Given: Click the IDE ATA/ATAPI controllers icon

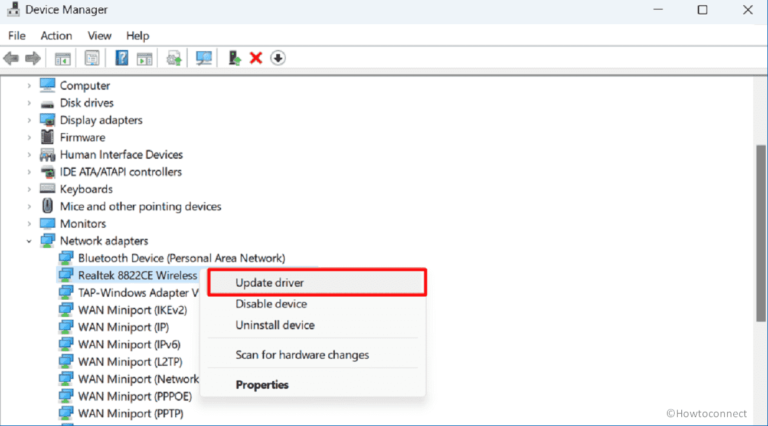Looking at the screenshot, I should tap(48, 172).
